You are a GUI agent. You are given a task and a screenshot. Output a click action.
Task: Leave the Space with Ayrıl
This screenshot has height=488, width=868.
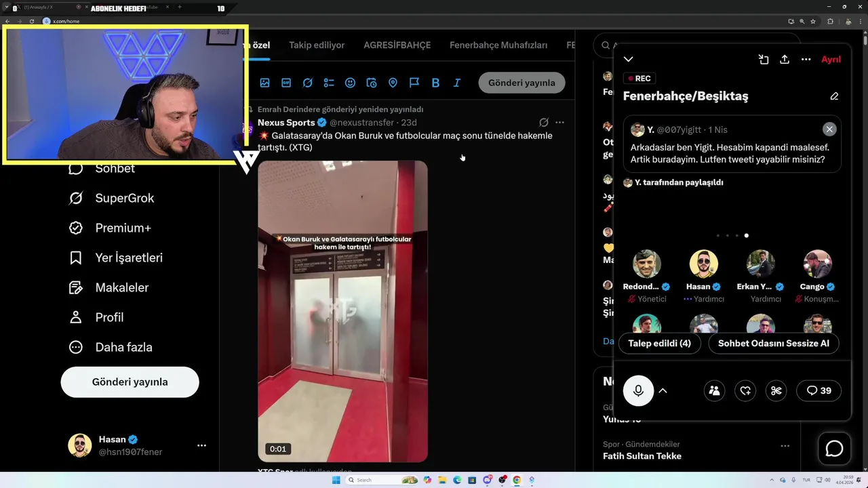tap(831, 60)
